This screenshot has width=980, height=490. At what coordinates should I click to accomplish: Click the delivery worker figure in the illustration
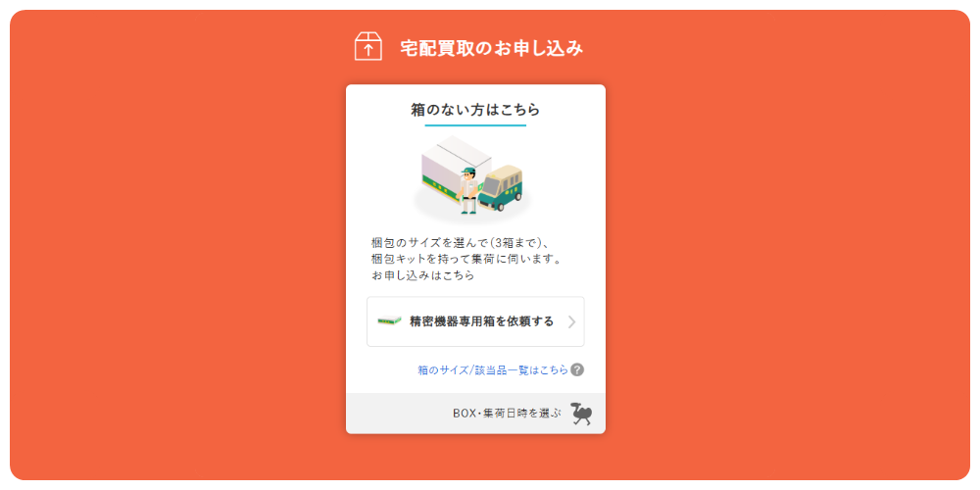468,190
